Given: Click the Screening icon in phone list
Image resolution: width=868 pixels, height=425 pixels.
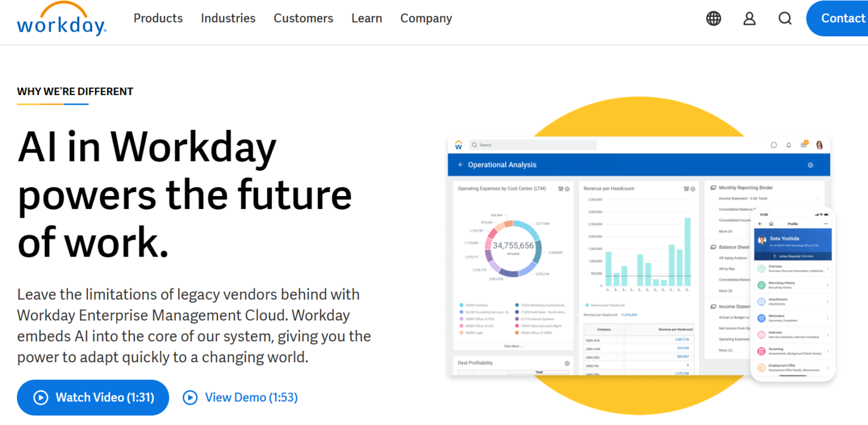Looking at the screenshot, I should (761, 351).
